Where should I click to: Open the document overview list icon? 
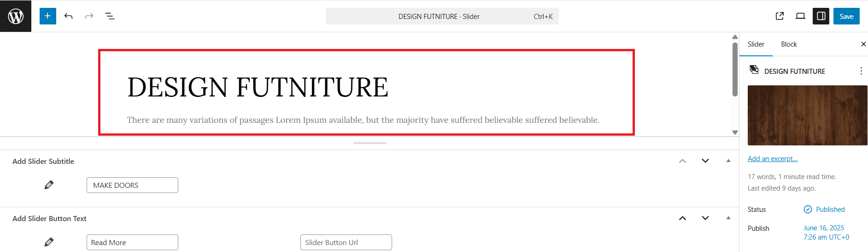[110, 16]
